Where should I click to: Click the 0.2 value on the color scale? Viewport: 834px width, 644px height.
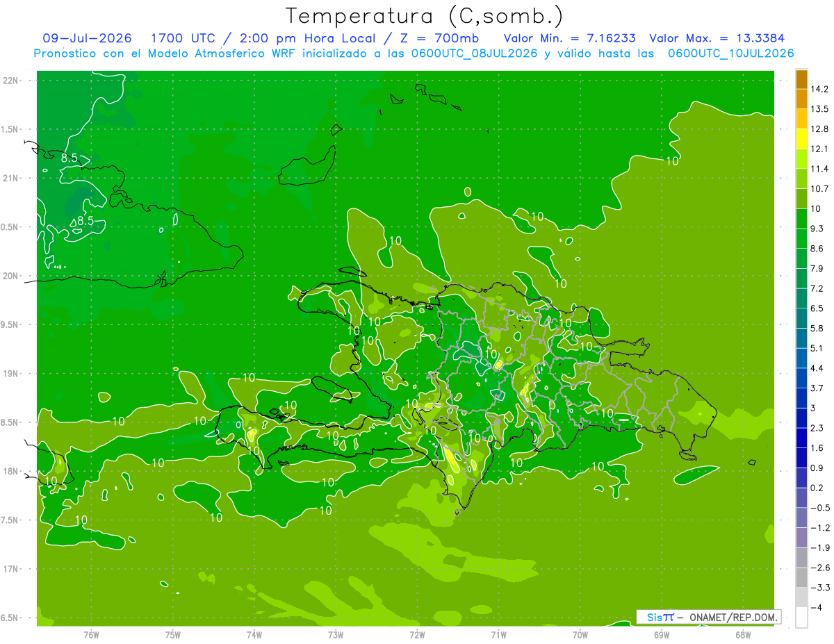(x=817, y=488)
